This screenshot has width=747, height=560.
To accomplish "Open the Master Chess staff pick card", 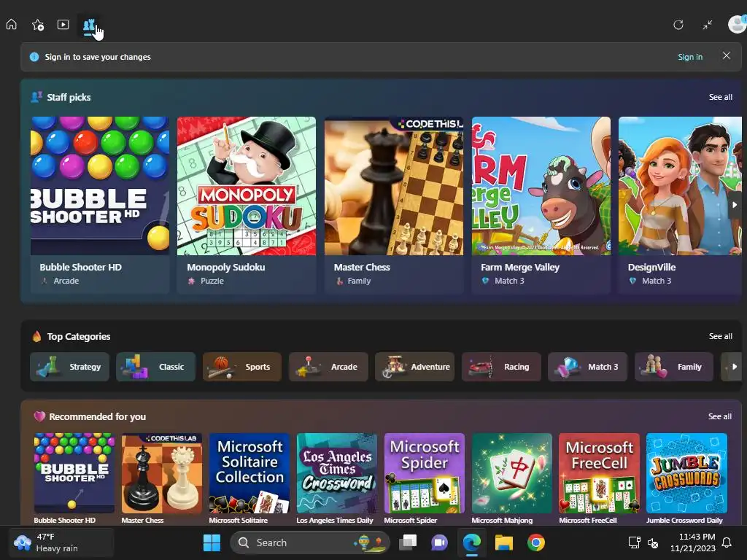I will pos(393,205).
